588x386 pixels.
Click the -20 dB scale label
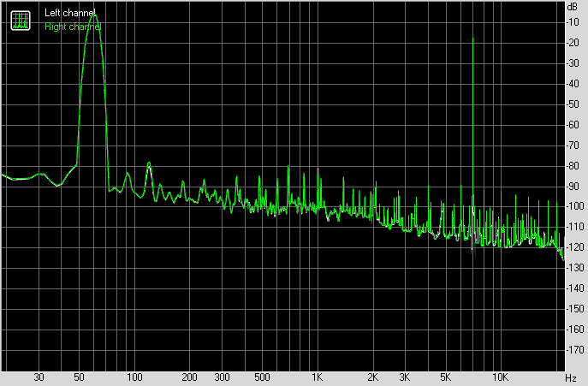[573, 43]
